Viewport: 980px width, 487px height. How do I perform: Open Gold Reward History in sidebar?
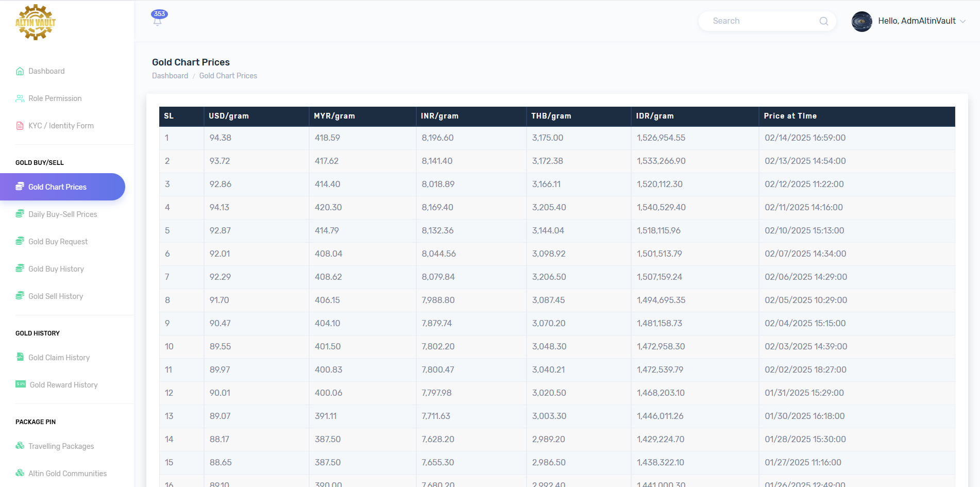pos(63,385)
